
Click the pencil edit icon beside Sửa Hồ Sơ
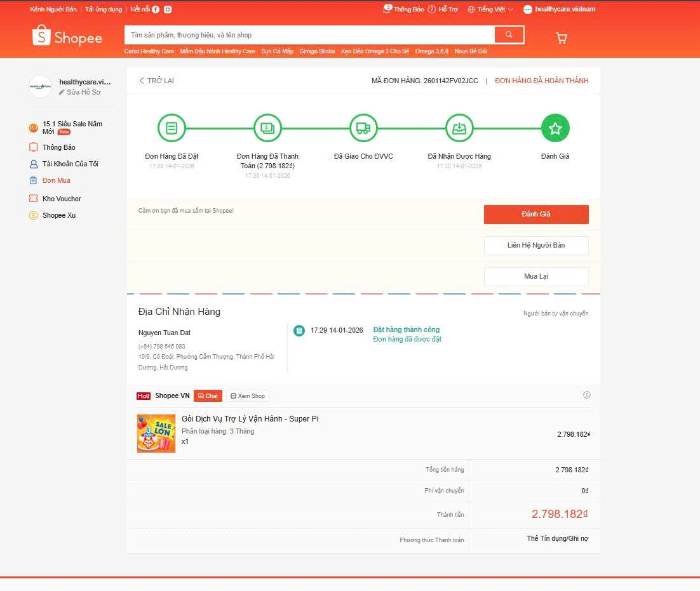(x=62, y=92)
